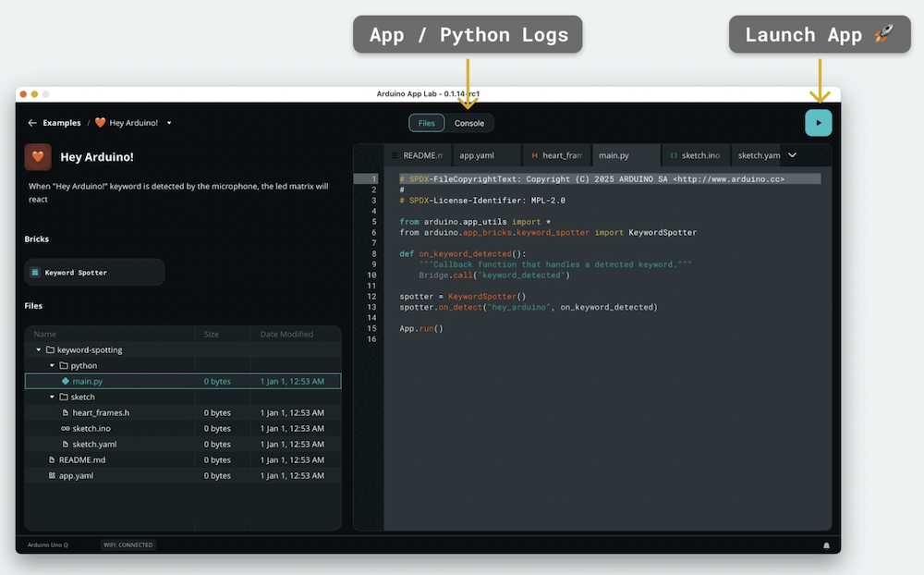The image size is (924, 575).
Task: Collapse the sketch folder
Action: point(53,398)
